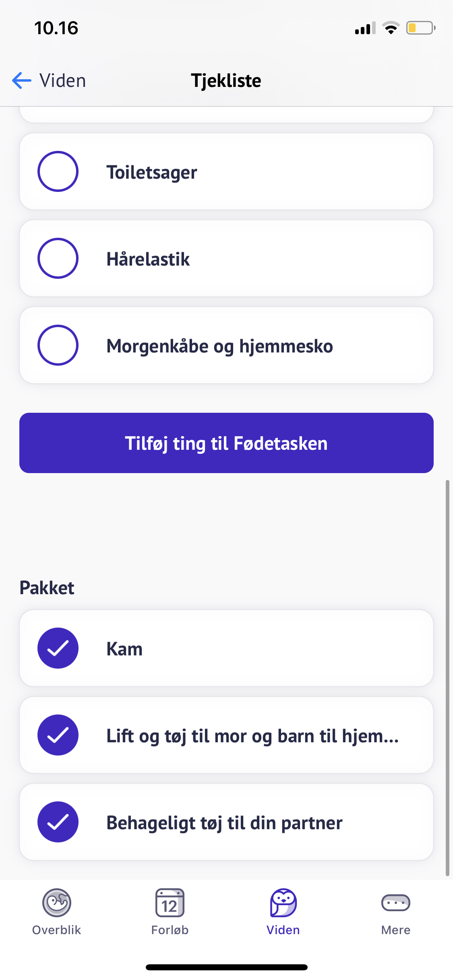Open the Mere menu icon
Viewport: 453px width, 980px height.
396,902
